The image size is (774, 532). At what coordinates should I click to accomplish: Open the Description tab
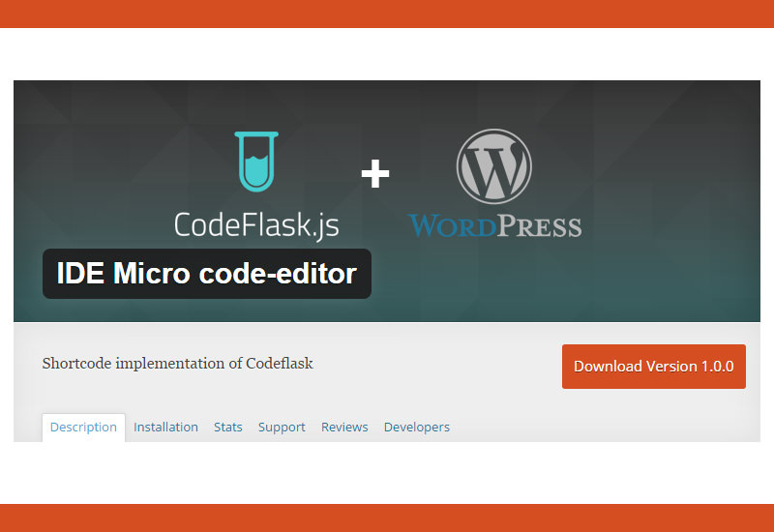coord(83,428)
